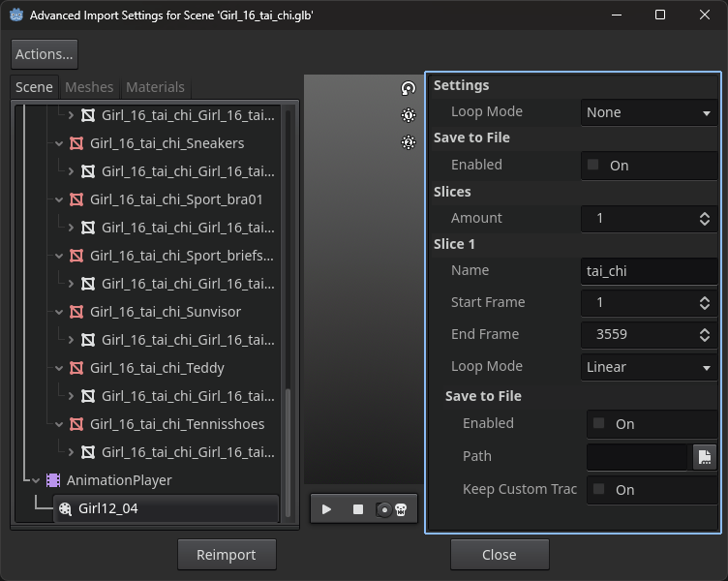This screenshot has height=581, width=728.
Task: Click the skeleton skull icon
Action: click(x=400, y=509)
